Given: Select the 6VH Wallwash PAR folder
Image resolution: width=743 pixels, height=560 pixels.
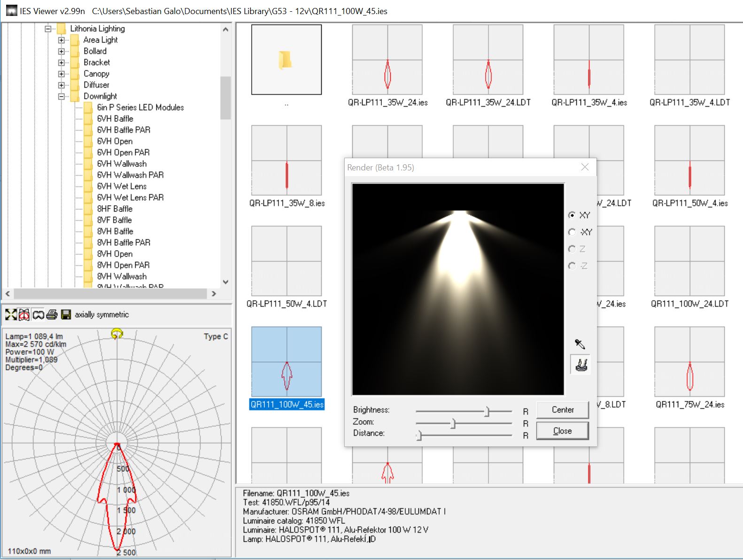Looking at the screenshot, I should click(x=130, y=175).
